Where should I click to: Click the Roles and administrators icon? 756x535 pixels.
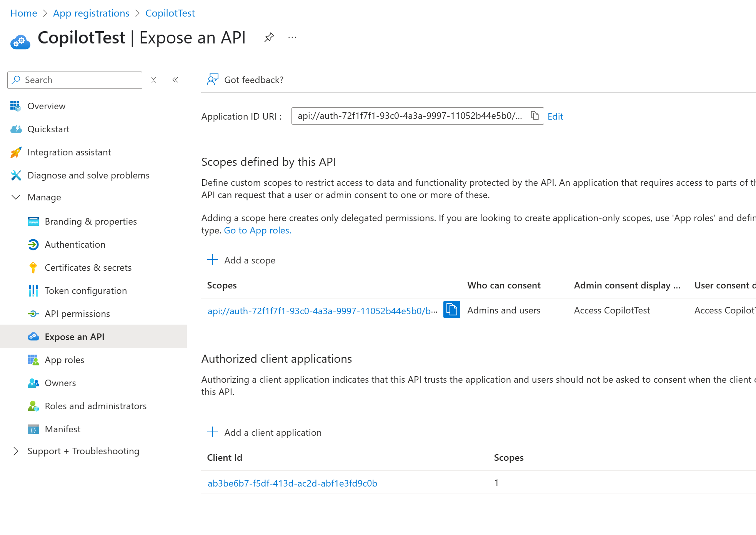pyautogui.click(x=33, y=406)
